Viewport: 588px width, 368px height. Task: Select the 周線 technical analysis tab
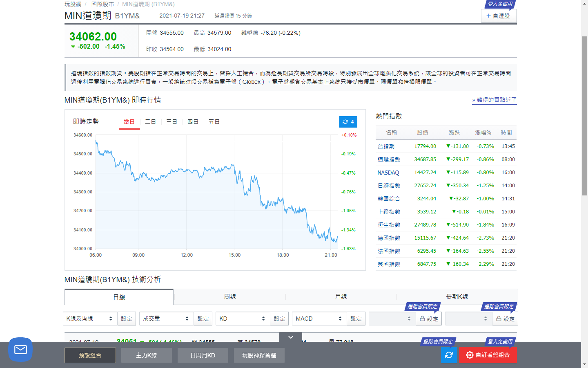pyautogui.click(x=230, y=297)
